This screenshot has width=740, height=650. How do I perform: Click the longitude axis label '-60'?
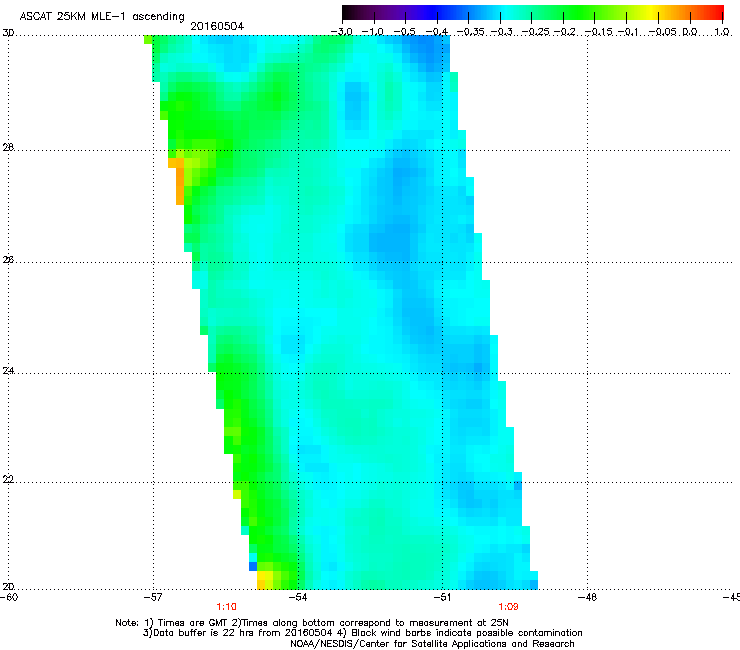coord(9,597)
